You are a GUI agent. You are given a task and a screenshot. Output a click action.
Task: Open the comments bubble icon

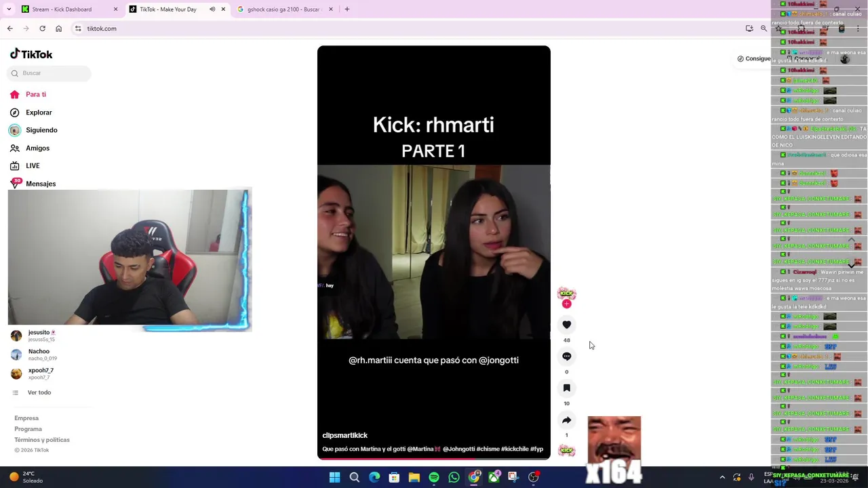click(x=567, y=357)
